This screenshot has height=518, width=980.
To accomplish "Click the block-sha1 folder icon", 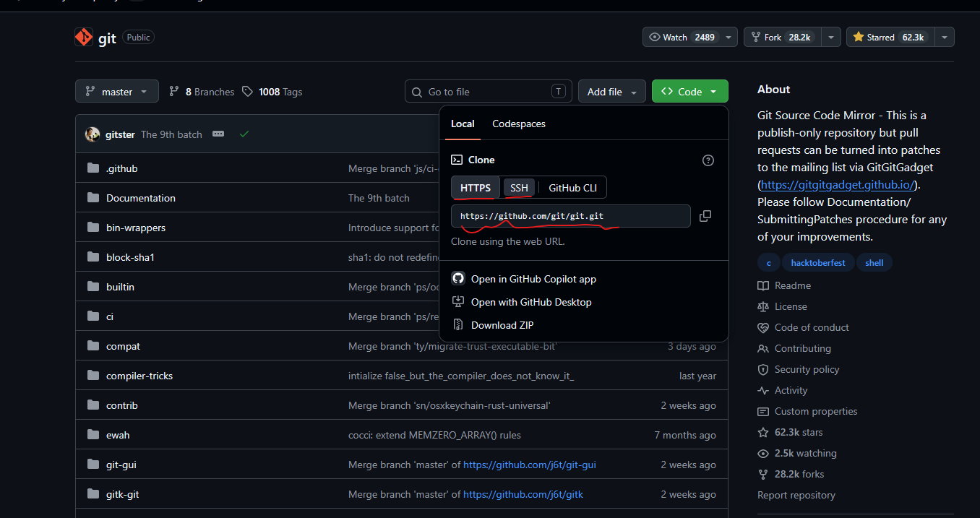I will click(93, 257).
